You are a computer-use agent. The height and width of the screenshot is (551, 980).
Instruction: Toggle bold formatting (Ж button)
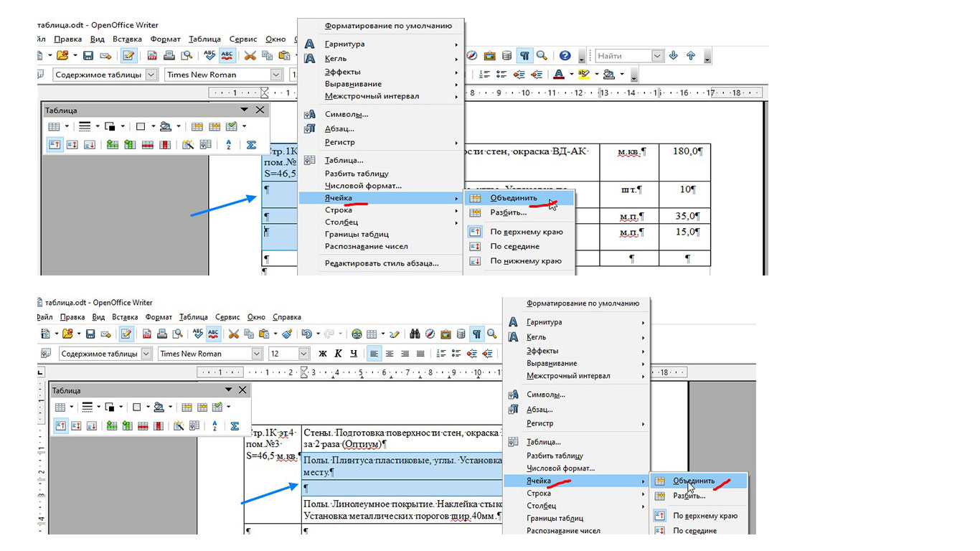coord(323,354)
